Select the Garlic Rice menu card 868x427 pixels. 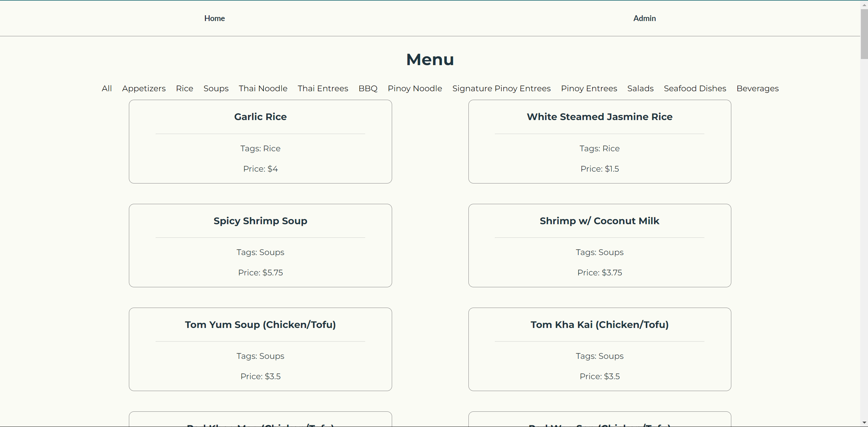(260, 141)
